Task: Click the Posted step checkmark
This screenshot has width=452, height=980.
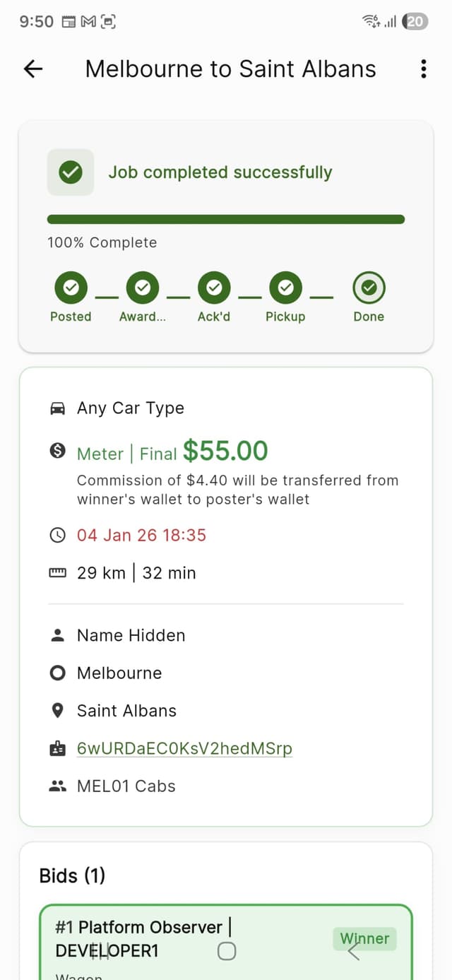Action: pyautogui.click(x=71, y=287)
